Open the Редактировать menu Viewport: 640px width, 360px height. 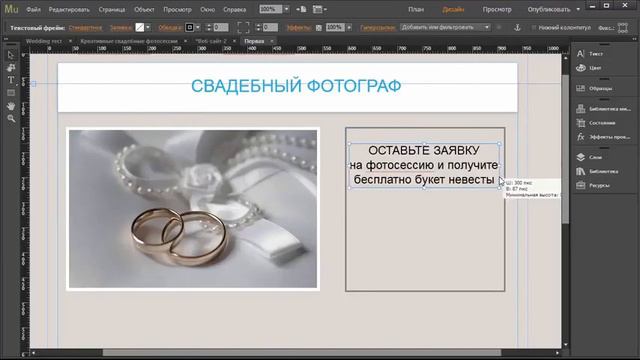(69, 9)
